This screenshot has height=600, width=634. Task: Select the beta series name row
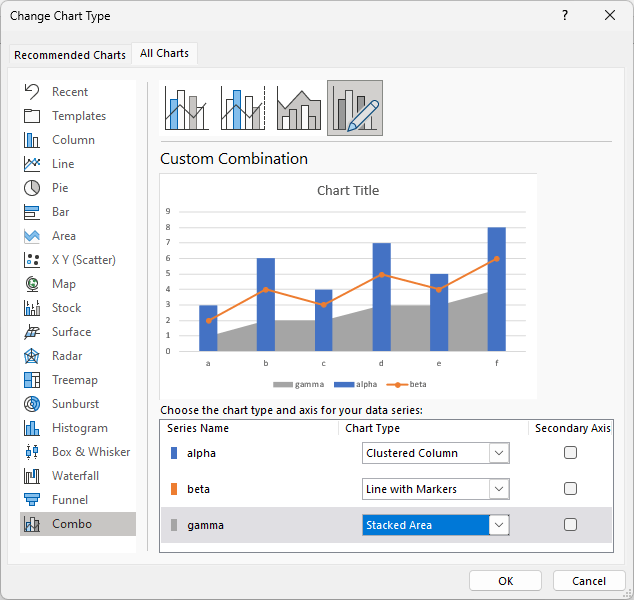387,489
